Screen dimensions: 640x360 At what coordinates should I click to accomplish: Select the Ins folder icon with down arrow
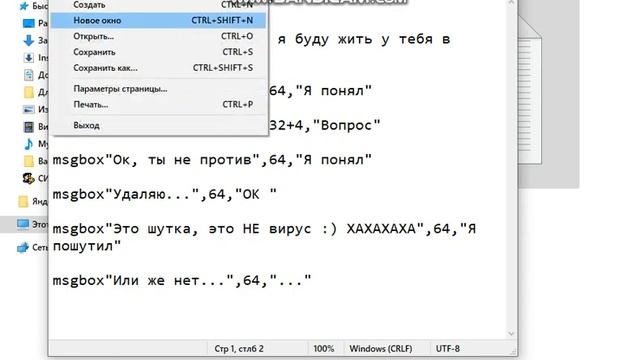(29, 58)
